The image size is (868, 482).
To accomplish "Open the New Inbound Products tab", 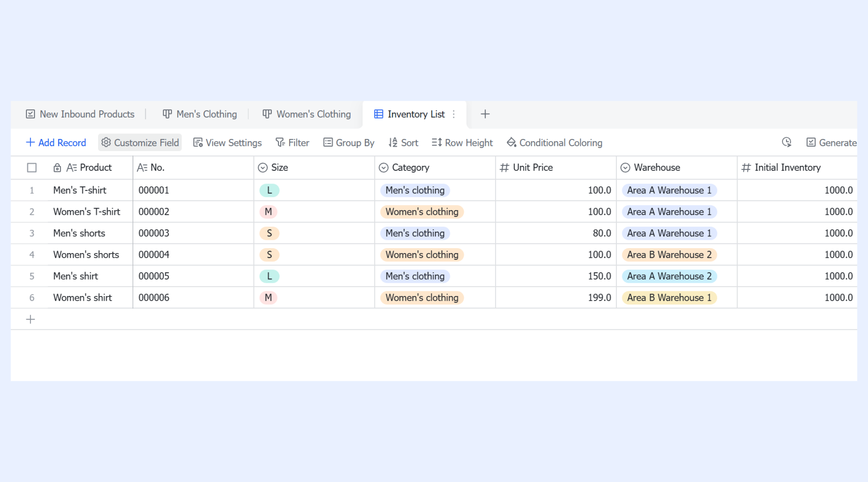I will 80,114.
